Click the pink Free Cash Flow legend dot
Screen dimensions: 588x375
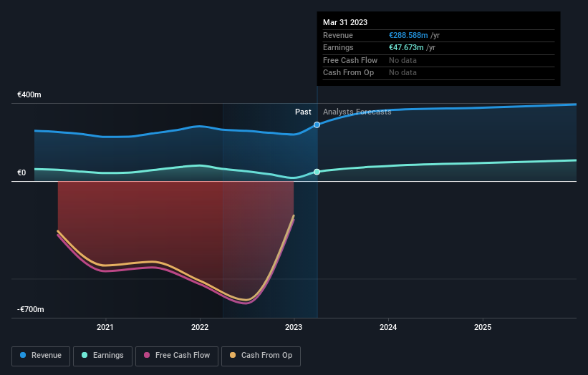coord(147,355)
